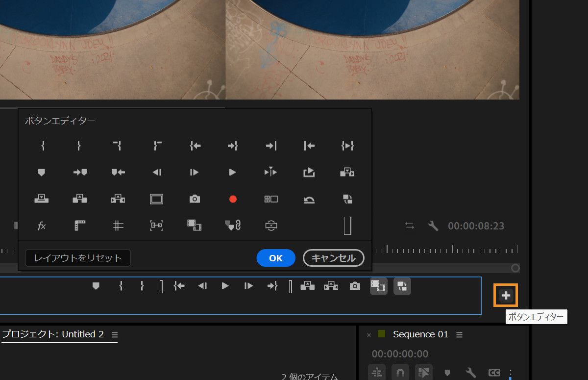Viewport: 588px width, 380px height.
Task: Choose Add Marker icon in button editor
Action: pyautogui.click(x=42, y=172)
